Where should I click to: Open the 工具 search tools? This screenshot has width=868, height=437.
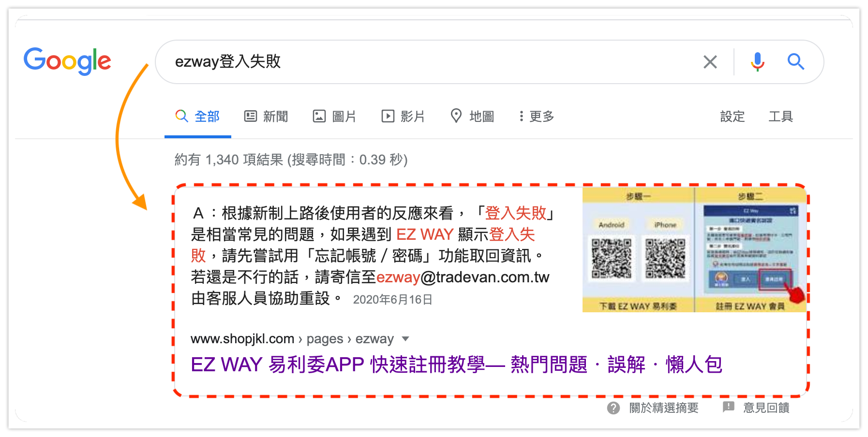(x=780, y=117)
